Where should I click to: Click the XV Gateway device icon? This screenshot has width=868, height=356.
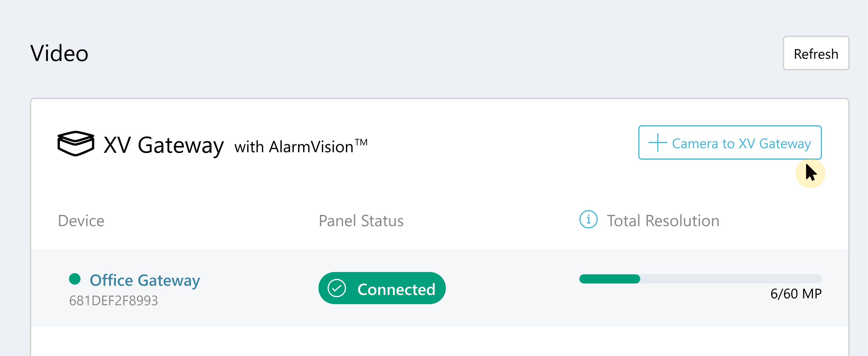tap(76, 144)
